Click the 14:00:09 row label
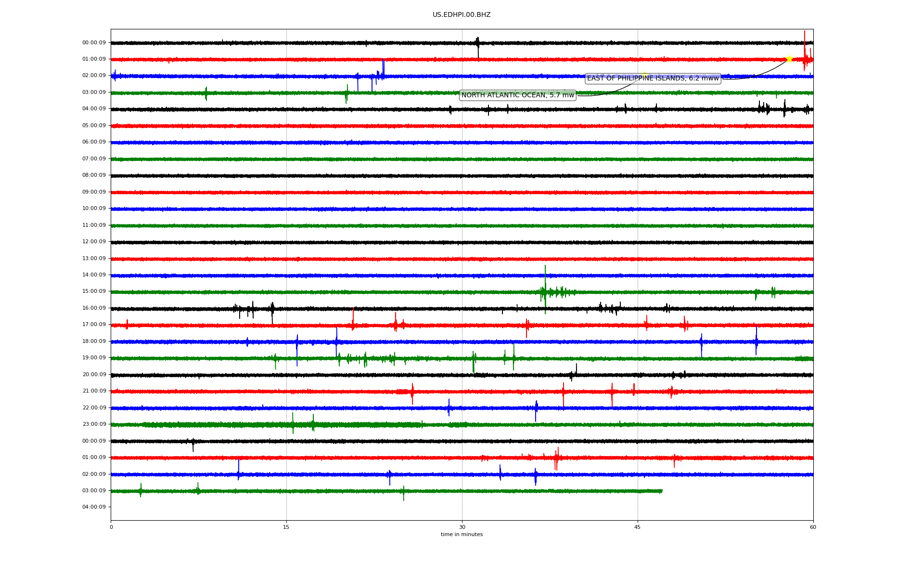Viewport: 924px width, 578px height. (x=94, y=275)
